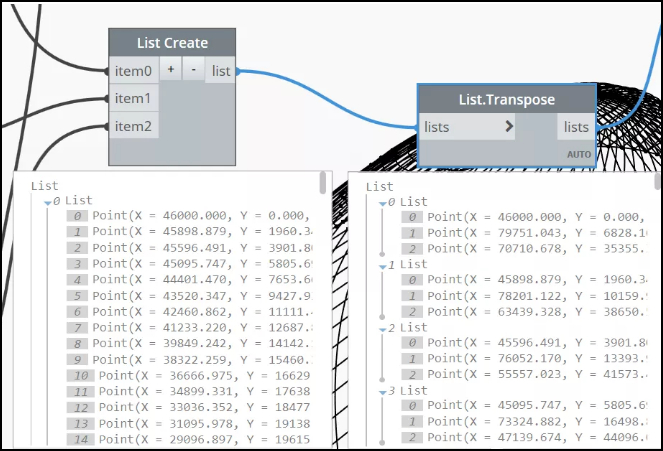
Task: Select point X = 41233.220 row
Action: [189, 328]
